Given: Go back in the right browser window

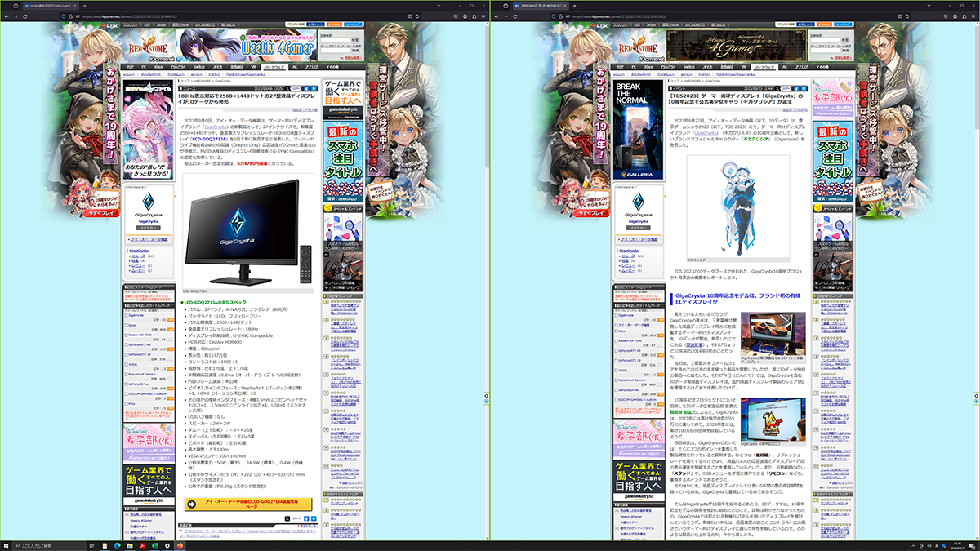Looking at the screenshot, I should [x=497, y=16].
